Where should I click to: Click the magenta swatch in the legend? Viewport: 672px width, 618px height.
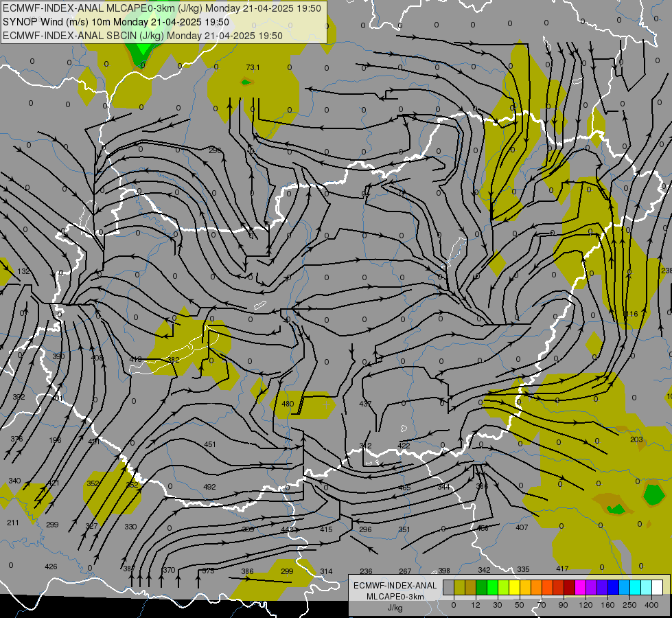[580, 588]
